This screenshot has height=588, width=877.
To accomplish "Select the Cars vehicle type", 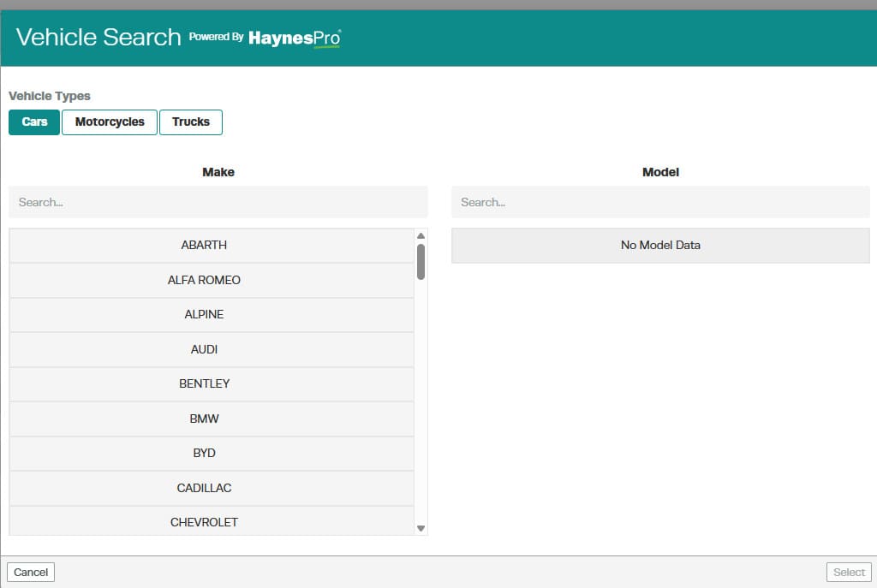I will tap(34, 122).
